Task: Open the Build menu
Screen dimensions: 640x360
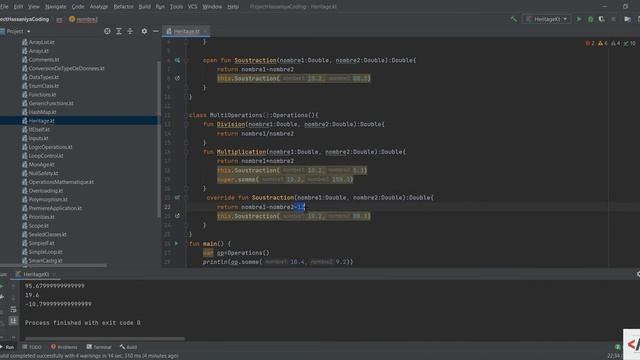Action: [144, 7]
